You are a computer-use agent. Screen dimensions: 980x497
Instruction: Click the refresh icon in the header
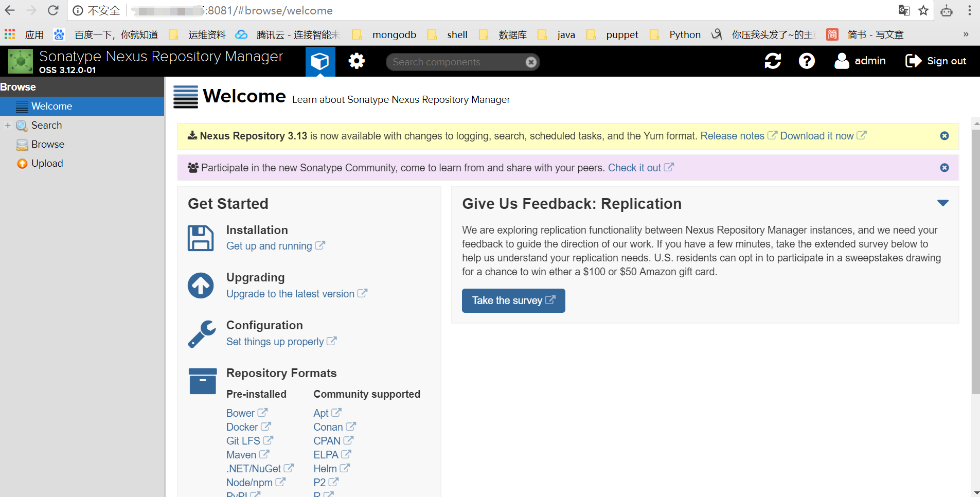click(773, 61)
